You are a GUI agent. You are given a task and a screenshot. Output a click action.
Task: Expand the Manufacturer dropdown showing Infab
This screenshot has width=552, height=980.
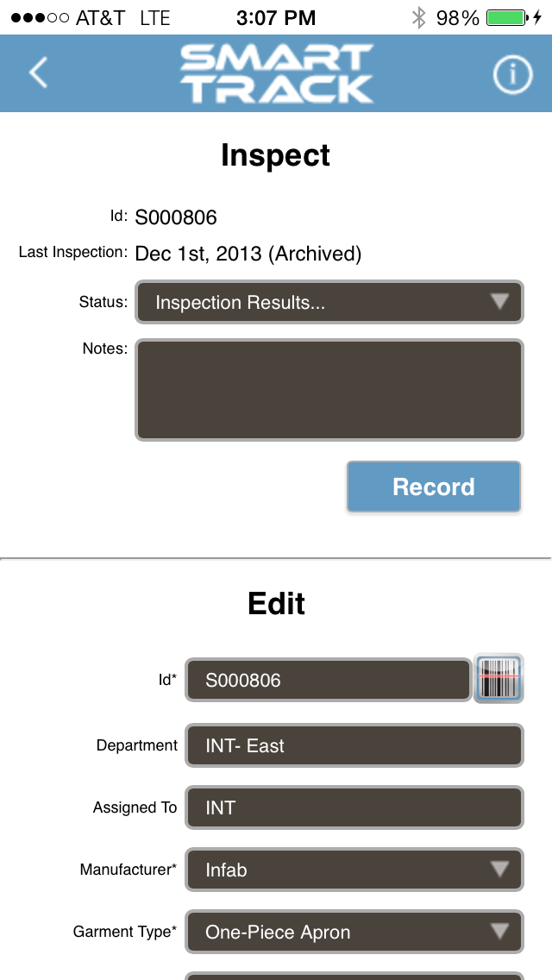(354, 870)
